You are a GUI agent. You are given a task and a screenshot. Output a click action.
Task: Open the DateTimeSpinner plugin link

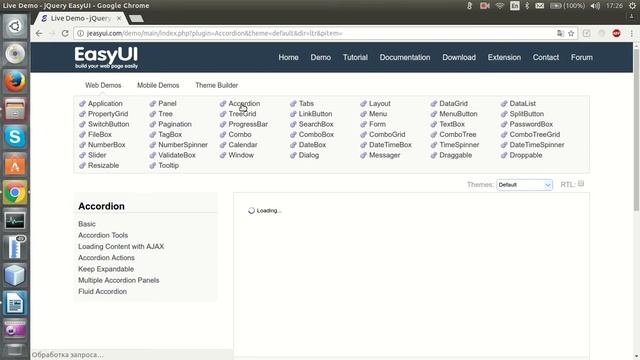(537, 145)
